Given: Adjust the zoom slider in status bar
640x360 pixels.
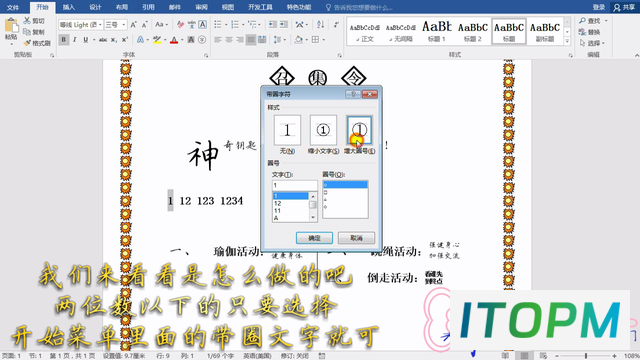Looking at the screenshot, I should [586, 356].
